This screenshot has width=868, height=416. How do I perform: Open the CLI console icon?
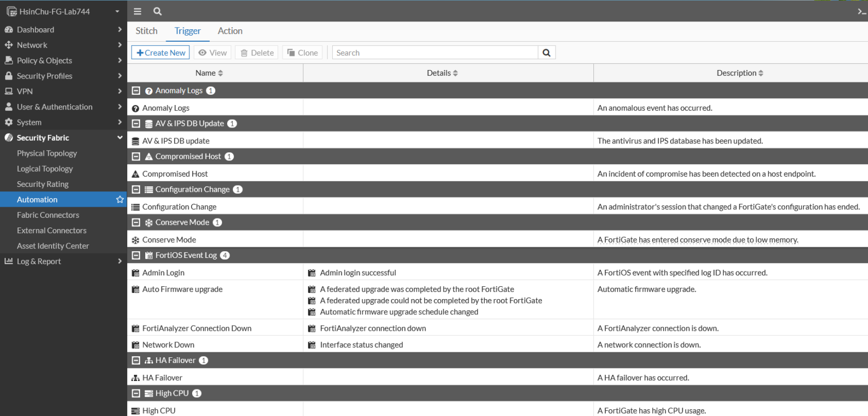[862, 11]
